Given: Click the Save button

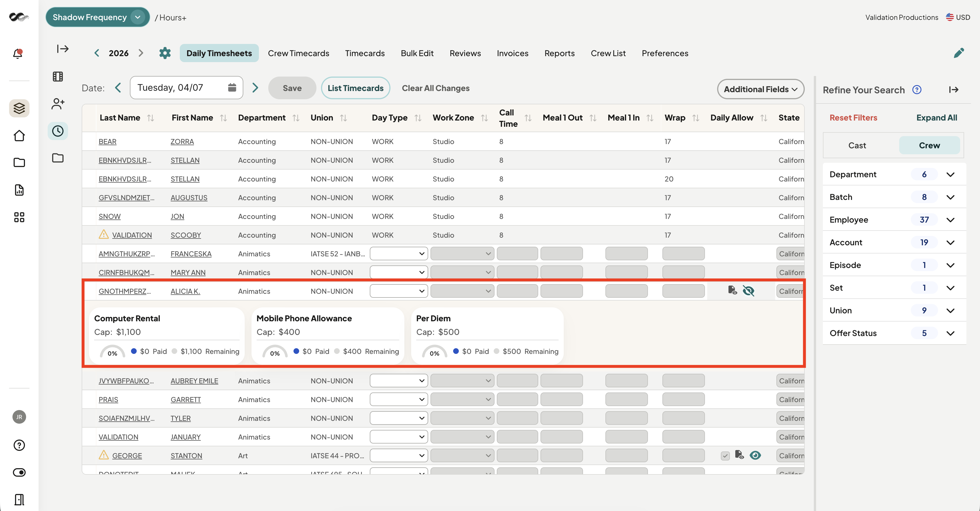Looking at the screenshot, I should tap(292, 88).
